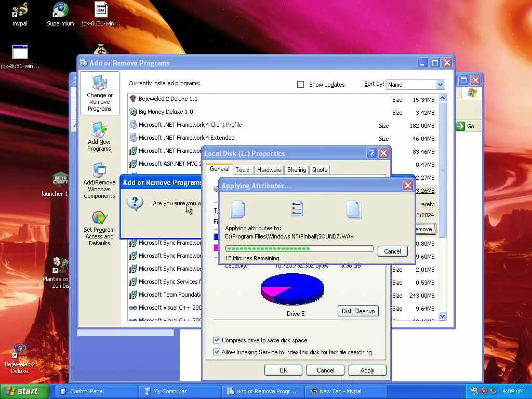Select the Bejeweled 2 Deluxe 1.1 program icon

pos(133,99)
